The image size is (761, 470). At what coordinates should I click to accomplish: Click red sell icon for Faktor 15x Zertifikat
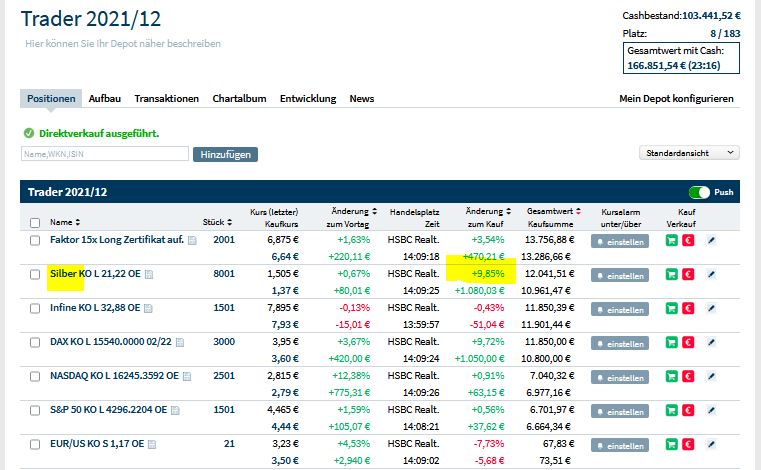[x=689, y=240]
